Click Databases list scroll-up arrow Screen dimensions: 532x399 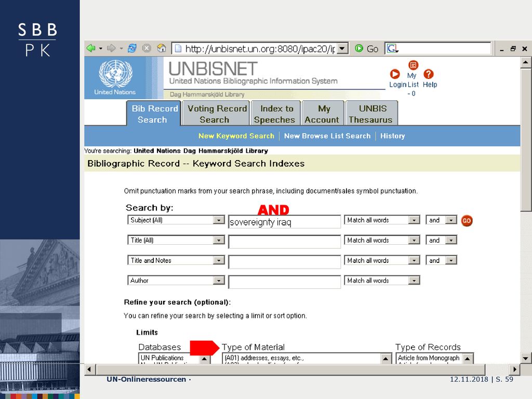tap(204, 358)
